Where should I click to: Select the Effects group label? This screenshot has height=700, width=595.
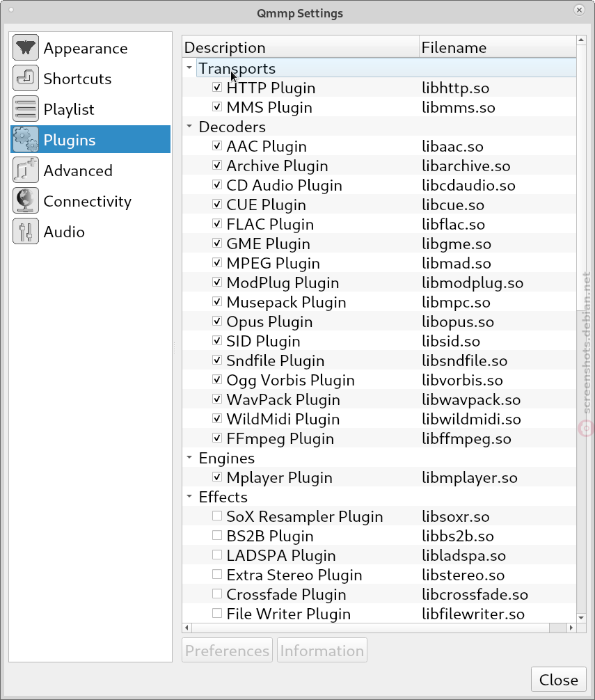(223, 497)
